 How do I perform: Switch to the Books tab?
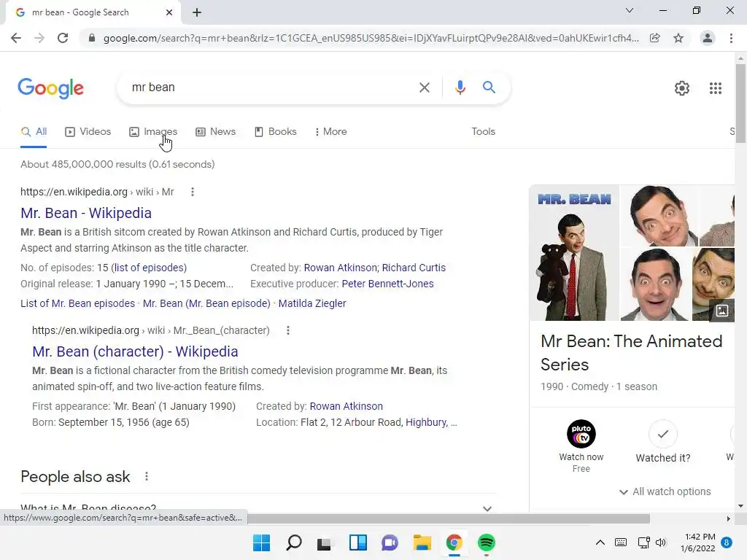pos(275,132)
